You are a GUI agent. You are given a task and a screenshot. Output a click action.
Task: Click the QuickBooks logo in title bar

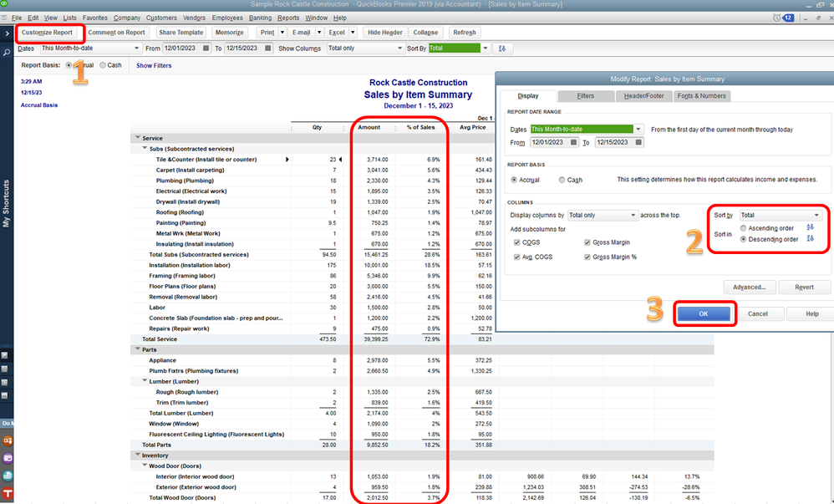click(4, 3)
